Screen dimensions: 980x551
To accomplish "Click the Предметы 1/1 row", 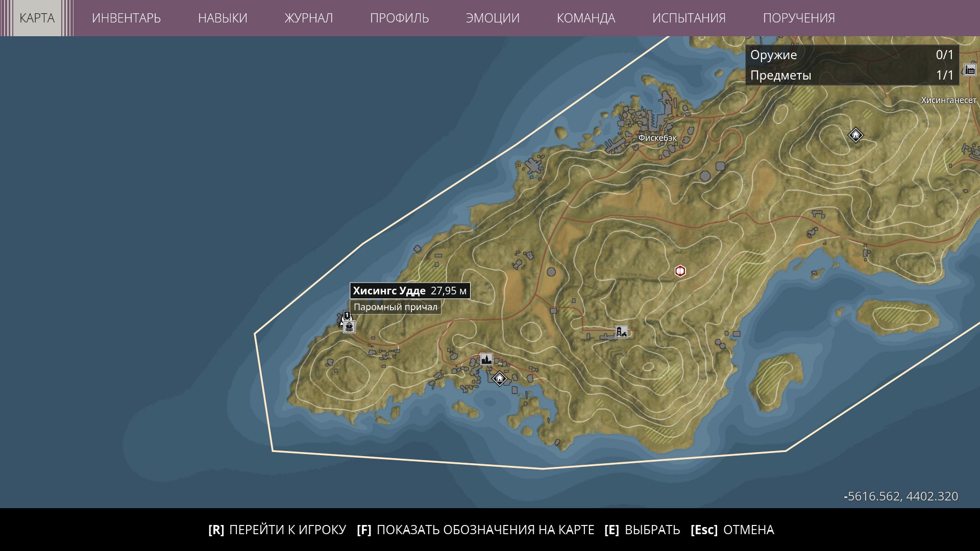I will [x=852, y=76].
